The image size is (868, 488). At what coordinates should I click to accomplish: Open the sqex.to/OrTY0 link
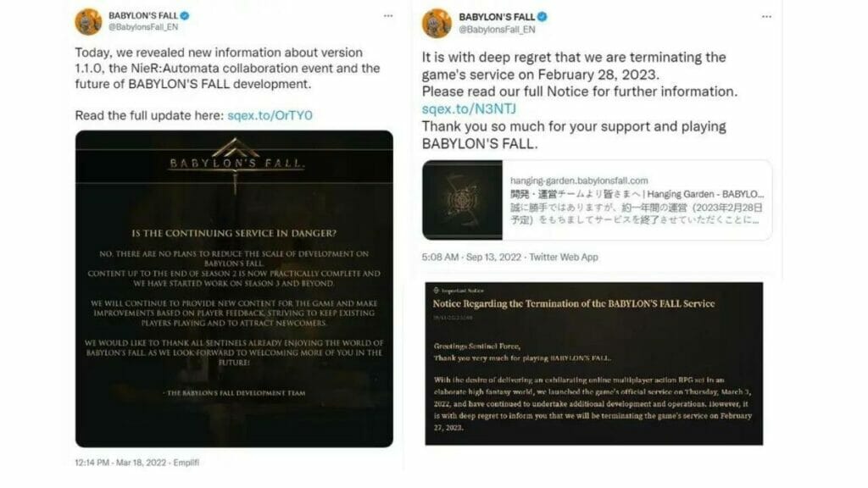coord(270,115)
